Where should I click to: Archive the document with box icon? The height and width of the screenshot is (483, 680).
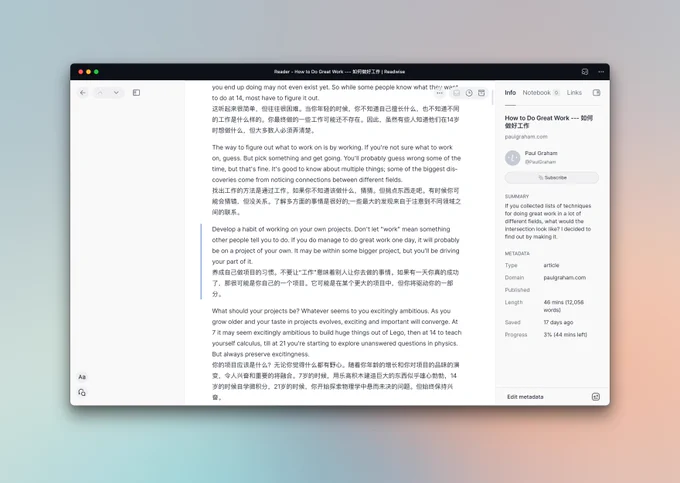coord(481,93)
